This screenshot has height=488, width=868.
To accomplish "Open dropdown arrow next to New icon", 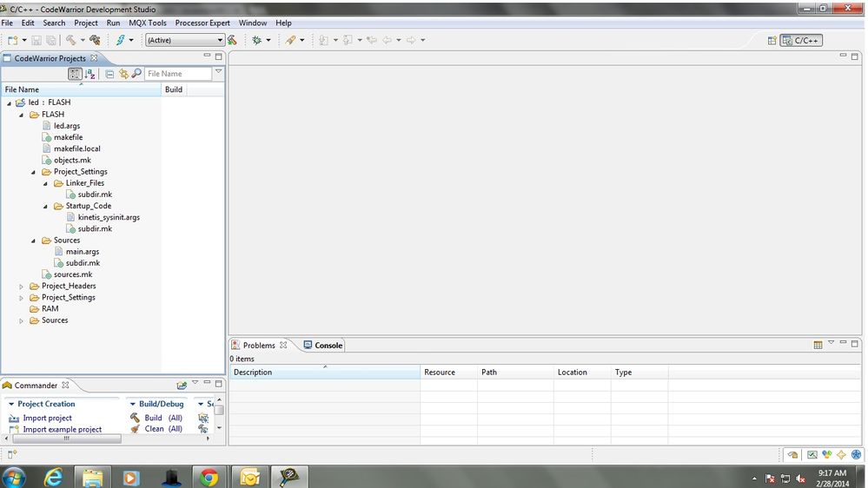I will [23, 40].
